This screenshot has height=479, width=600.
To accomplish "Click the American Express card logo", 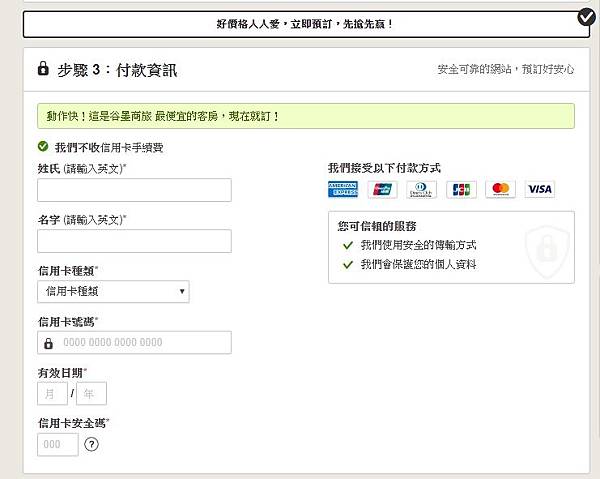I will [x=343, y=189].
